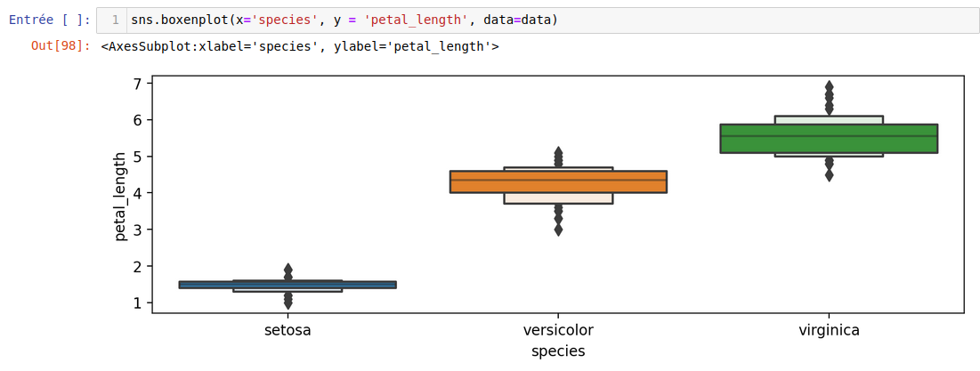Click the 'petal_length' string in the code

tap(415, 20)
